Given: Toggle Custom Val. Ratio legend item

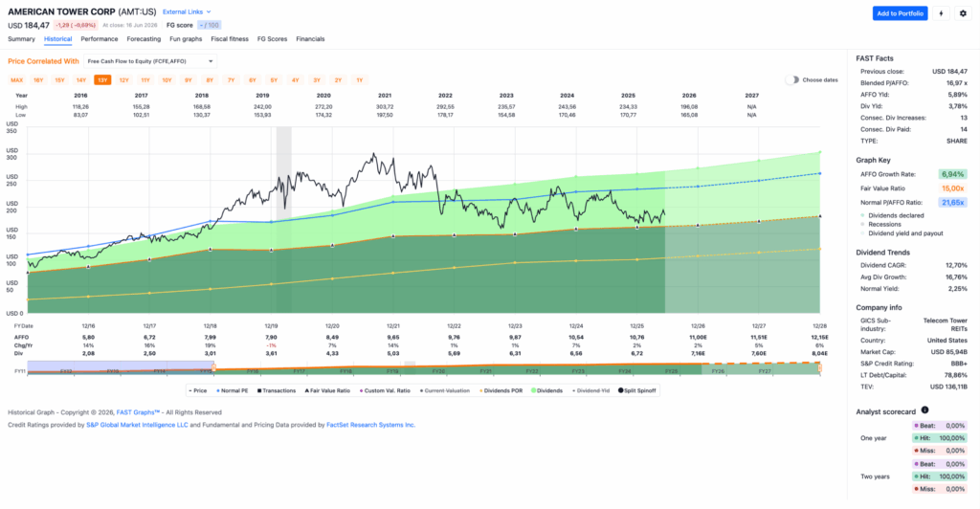Looking at the screenshot, I should 385,390.
